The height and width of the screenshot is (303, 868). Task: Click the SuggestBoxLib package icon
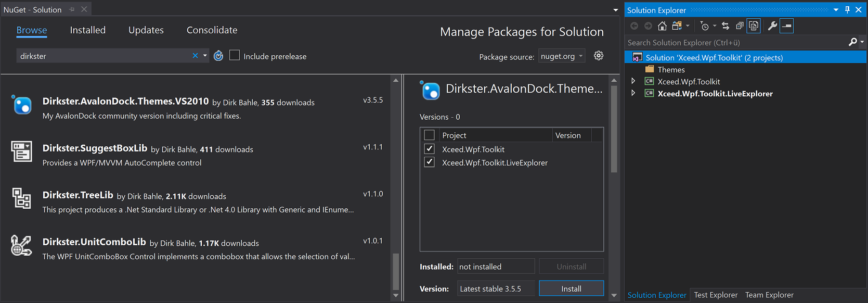coord(21,151)
